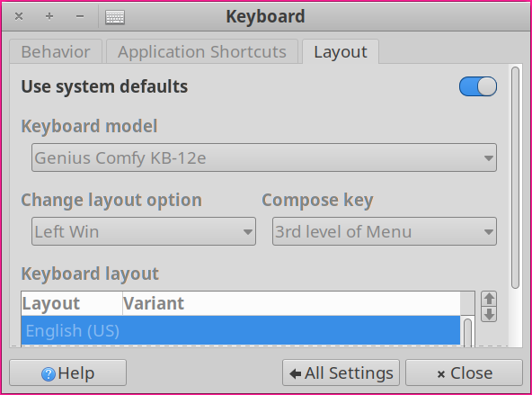The width and height of the screenshot is (532, 395).
Task: Expand the Change layout option combo box
Action: pos(144,231)
